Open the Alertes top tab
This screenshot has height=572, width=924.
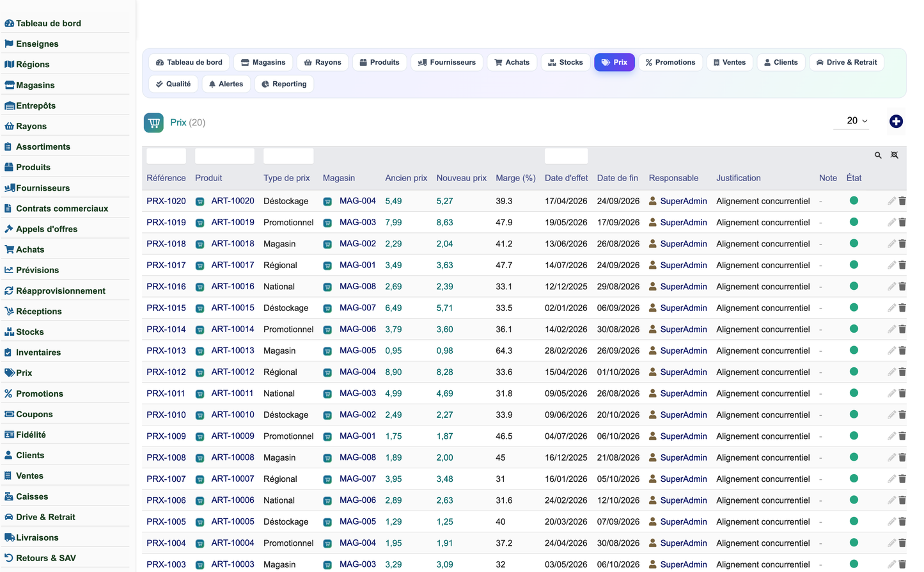[226, 84]
